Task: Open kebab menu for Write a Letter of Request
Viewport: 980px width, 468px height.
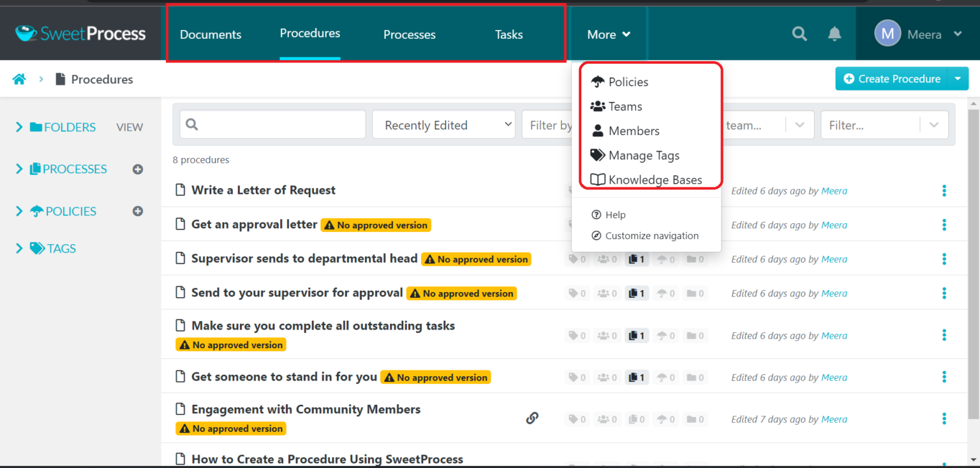Action: pos(944,191)
